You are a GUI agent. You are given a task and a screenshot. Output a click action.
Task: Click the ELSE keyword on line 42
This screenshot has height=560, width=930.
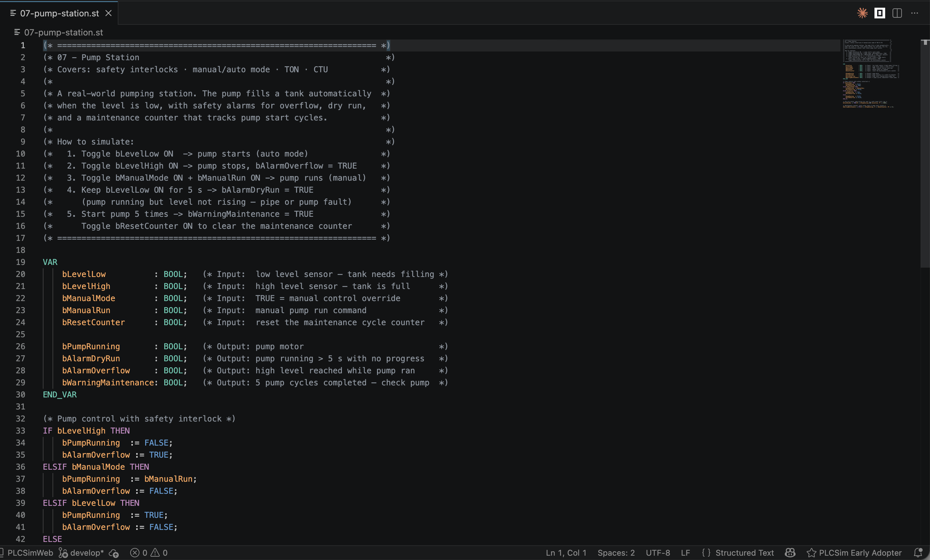pos(53,539)
